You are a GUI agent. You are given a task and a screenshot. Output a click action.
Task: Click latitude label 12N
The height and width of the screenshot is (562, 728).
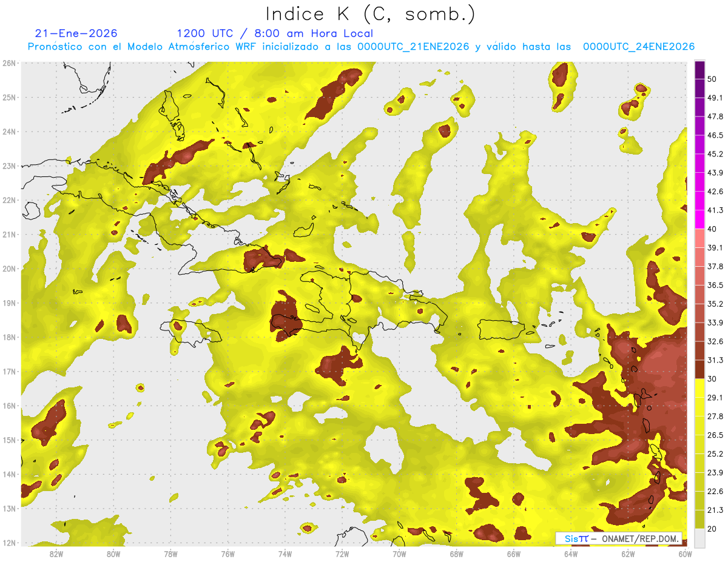tap(9, 543)
